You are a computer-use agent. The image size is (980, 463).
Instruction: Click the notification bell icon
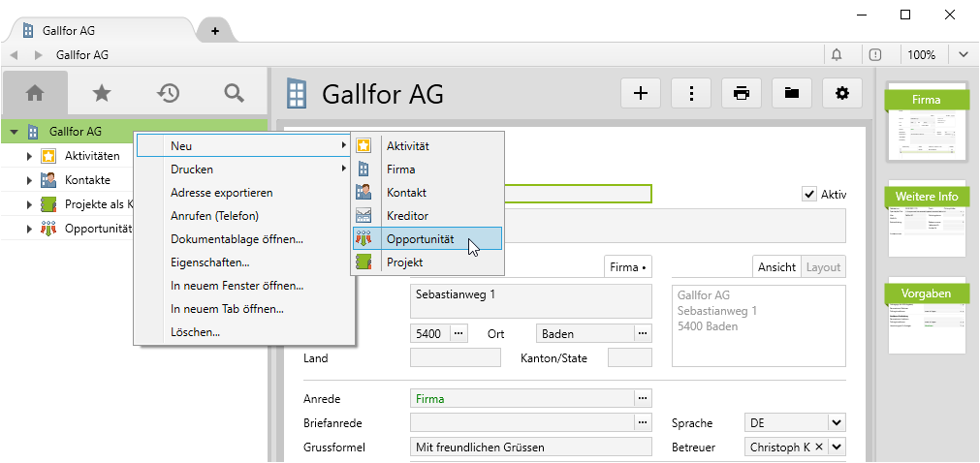tap(837, 55)
